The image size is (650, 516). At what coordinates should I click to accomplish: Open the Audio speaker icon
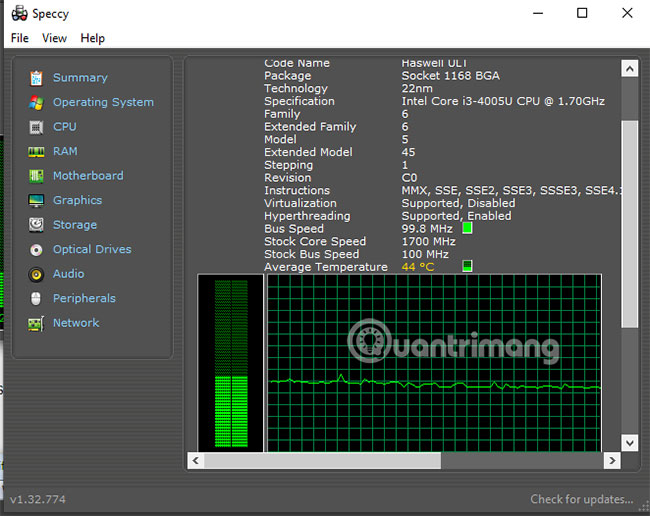pyautogui.click(x=36, y=274)
